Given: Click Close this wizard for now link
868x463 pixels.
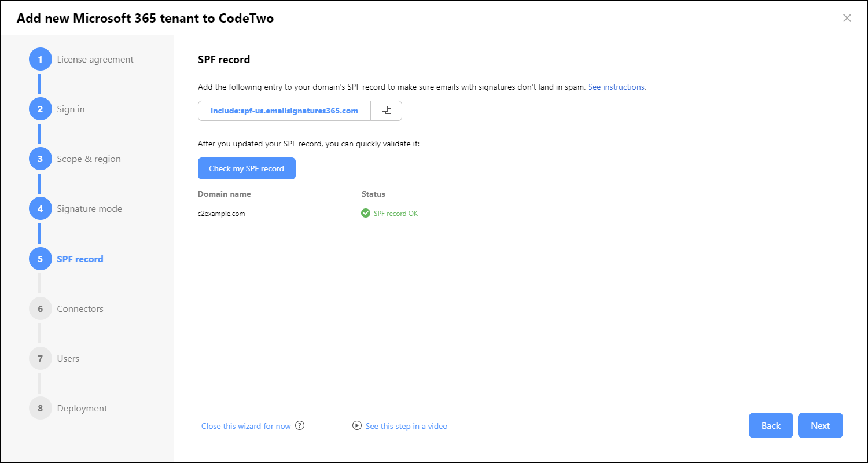Looking at the screenshot, I should tap(246, 426).
